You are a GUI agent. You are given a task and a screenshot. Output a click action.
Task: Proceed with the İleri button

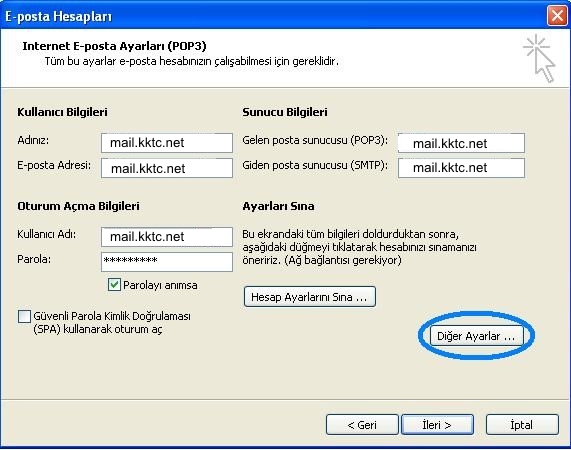[437, 425]
